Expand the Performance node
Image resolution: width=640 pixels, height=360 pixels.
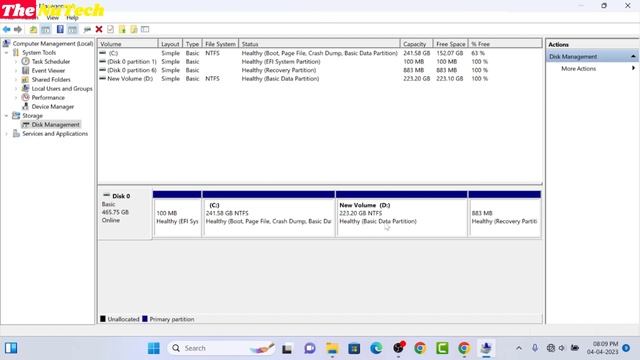pyautogui.click(x=16, y=98)
